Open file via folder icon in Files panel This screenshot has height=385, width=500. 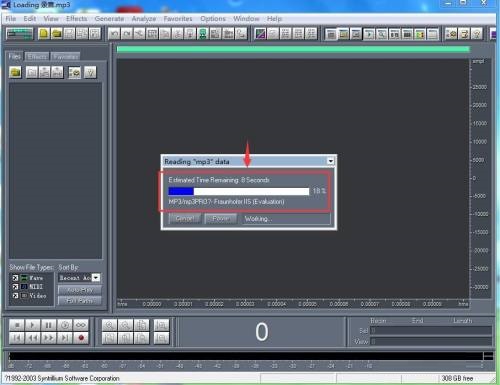point(15,72)
